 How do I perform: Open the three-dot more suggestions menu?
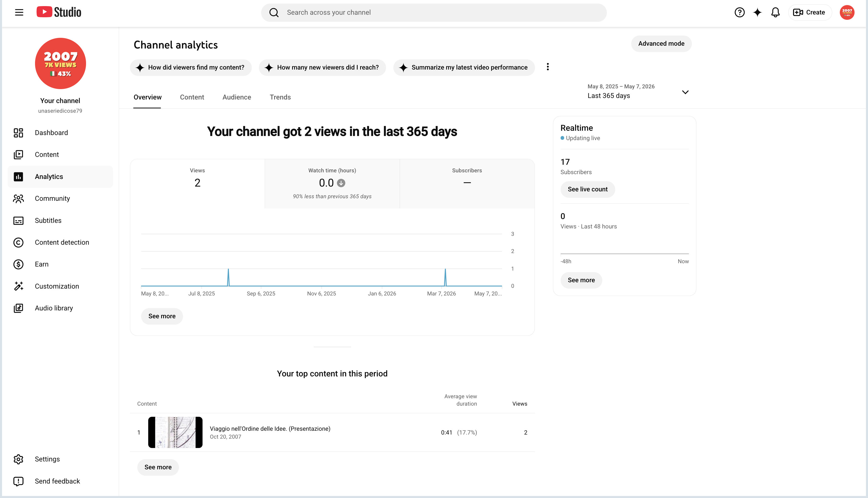(547, 67)
